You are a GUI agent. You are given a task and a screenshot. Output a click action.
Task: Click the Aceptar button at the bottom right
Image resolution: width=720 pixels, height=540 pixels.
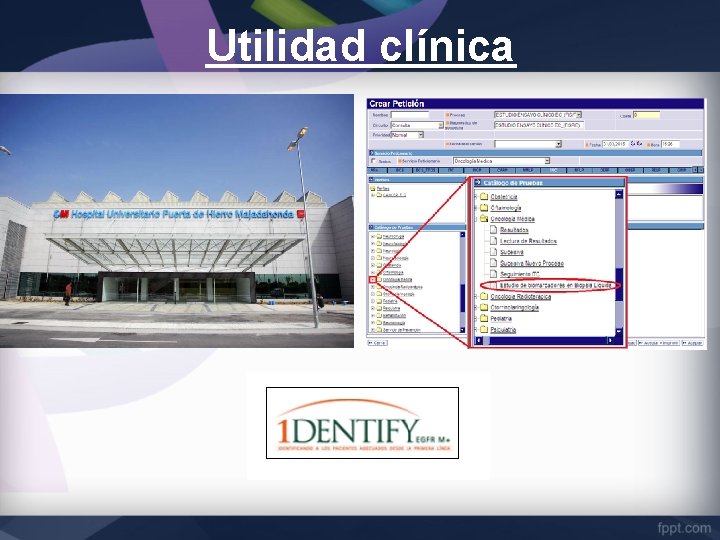693,343
